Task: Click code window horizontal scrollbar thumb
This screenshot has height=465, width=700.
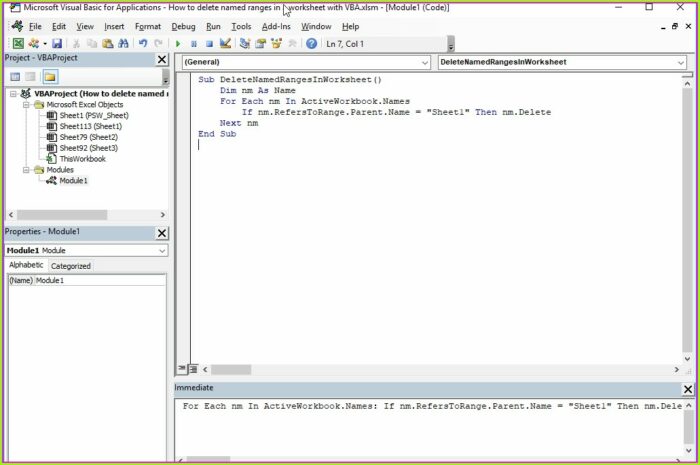Action: coord(231,370)
